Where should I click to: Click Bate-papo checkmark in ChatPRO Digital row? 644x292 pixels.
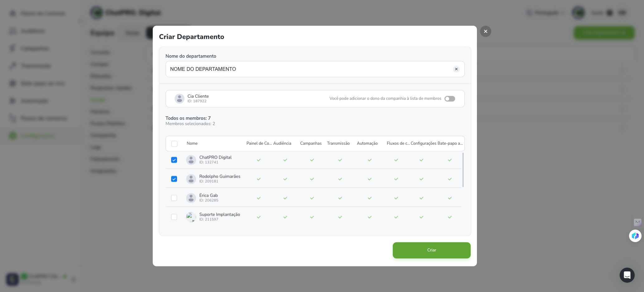coord(450,160)
